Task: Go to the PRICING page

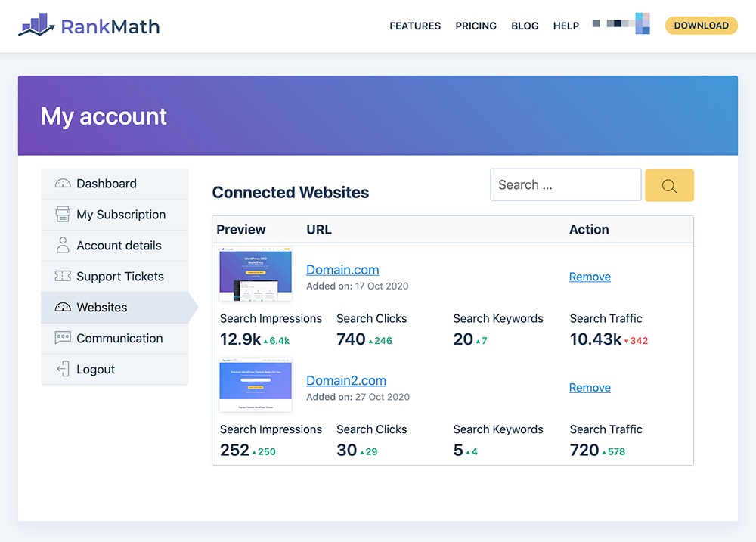Action: point(476,26)
